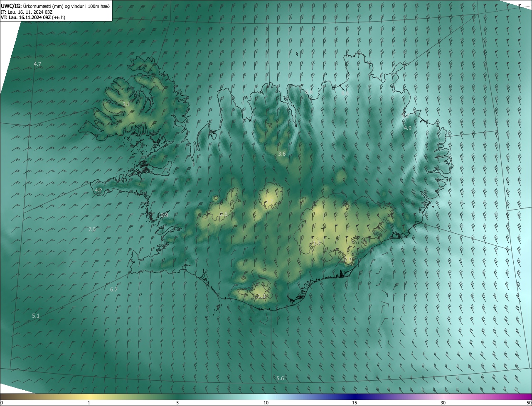Viewport: 532px width, 406px height.
Task: Click the '5.1' value on the map
Action: [36, 316]
